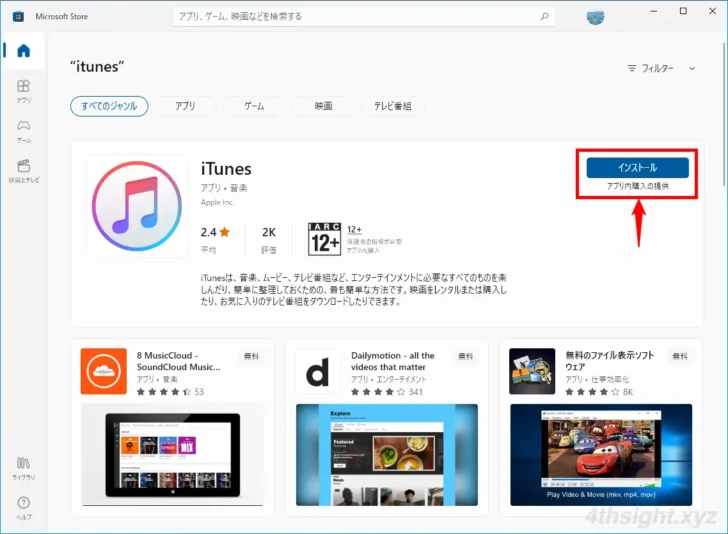Click the Cars video player screenshot thumbnail
This screenshot has height=534, width=728.
(601, 455)
